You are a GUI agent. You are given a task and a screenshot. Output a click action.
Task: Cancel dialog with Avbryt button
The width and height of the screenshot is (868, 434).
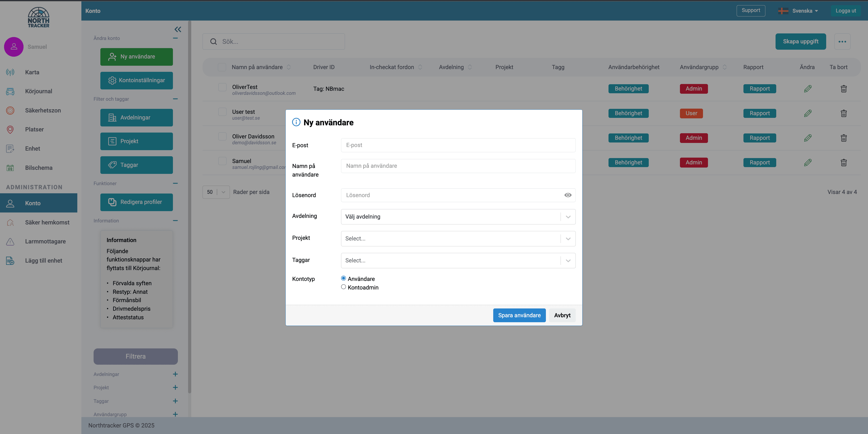pos(562,315)
